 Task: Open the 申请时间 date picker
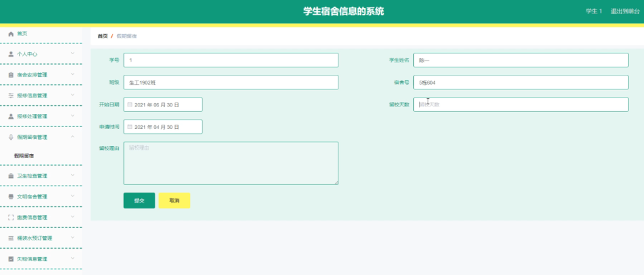coord(163,126)
